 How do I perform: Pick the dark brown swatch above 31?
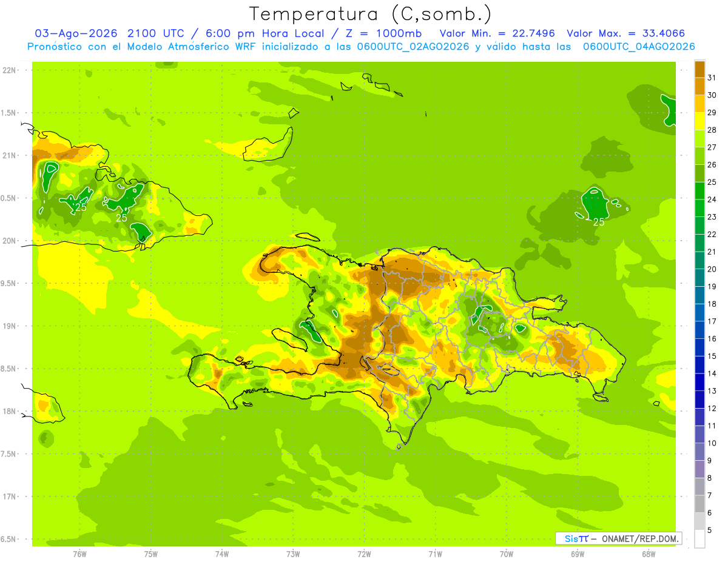click(x=699, y=69)
